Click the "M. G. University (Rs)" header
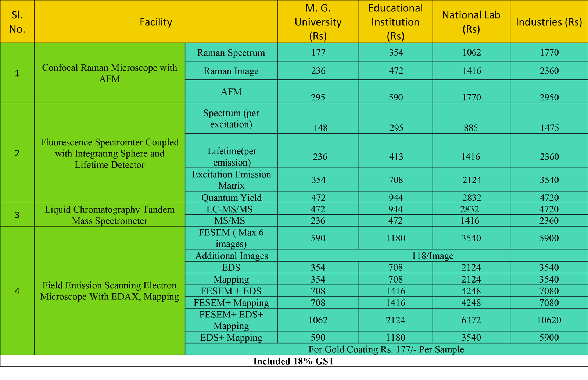 click(x=318, y=22)
